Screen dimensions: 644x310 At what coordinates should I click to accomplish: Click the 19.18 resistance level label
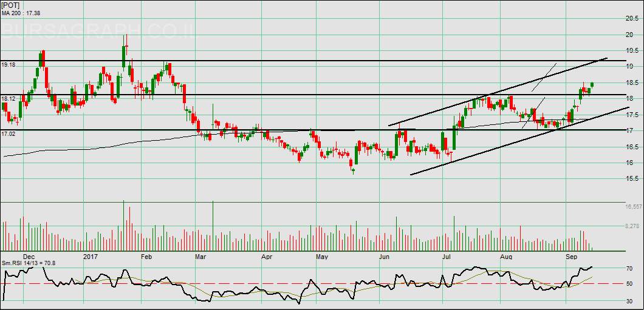(9, 65)
